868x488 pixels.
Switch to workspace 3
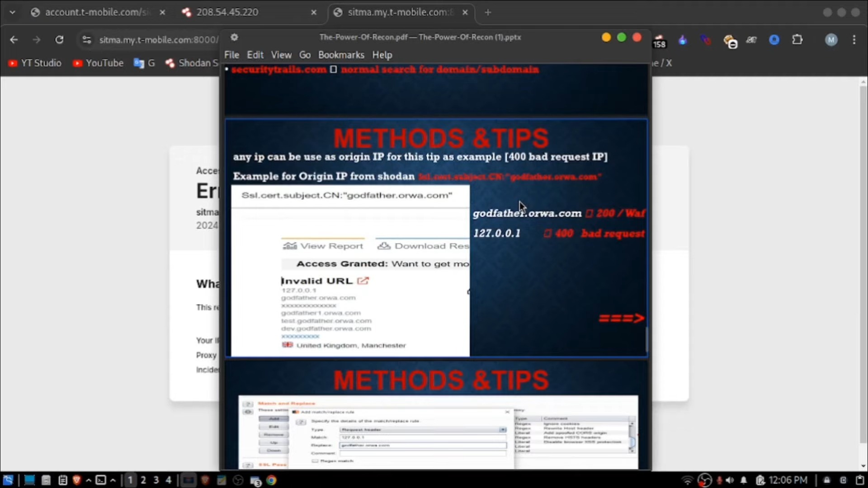(156, 480)
